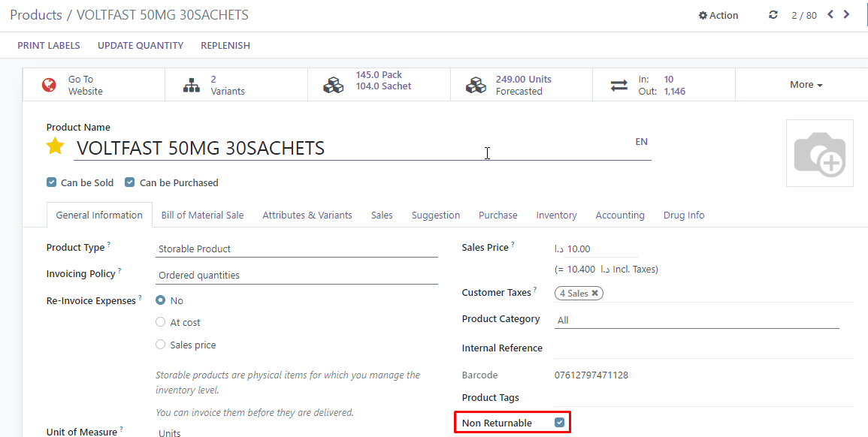Click help mark next to Unit of Measure

coord(122,429)
